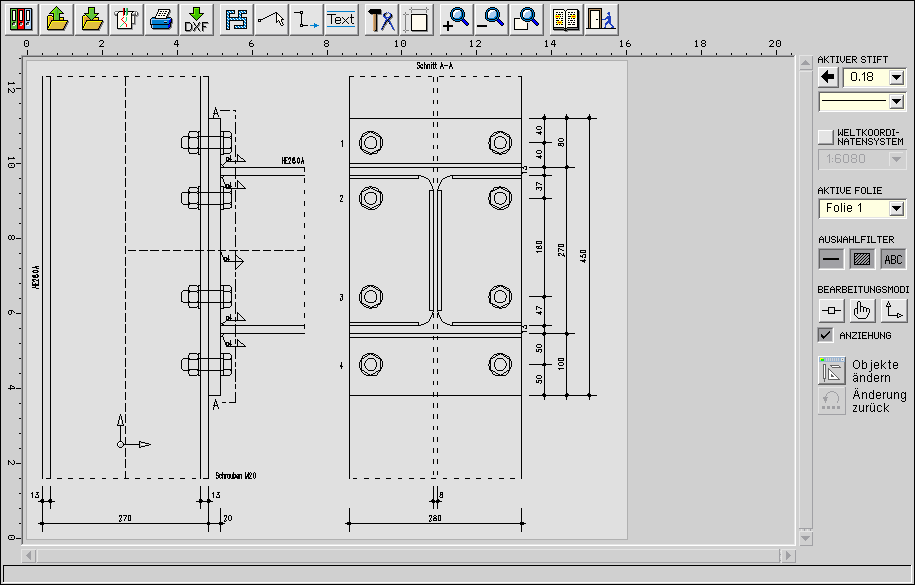Click the zoom out magnifier icon
The image size is (915, 585).
(x=491, y=18)
